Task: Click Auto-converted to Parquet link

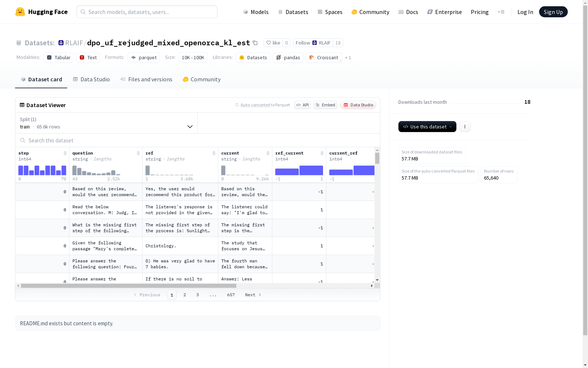Action: (x=255, y=105)
